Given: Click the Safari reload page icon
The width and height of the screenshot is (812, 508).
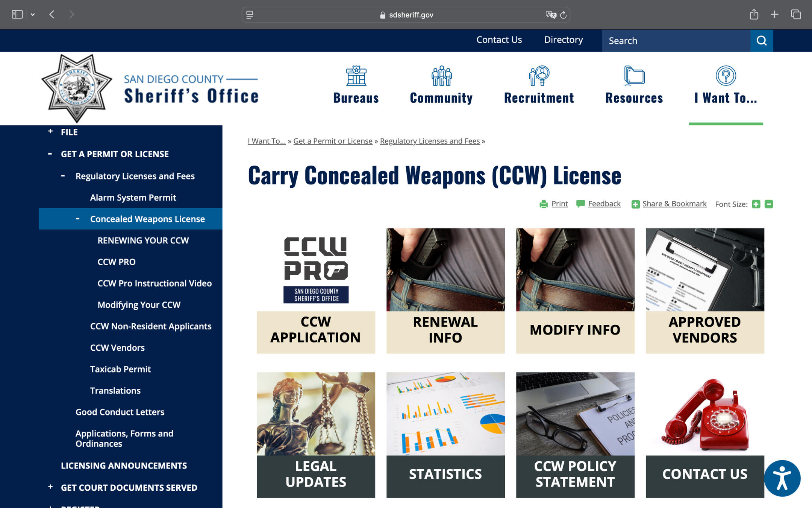Looking at the screenshot, I should click(x=563, y=15).
